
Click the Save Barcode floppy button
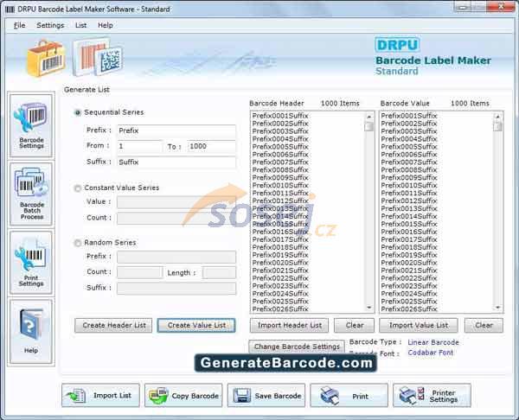tap(266, 396)
